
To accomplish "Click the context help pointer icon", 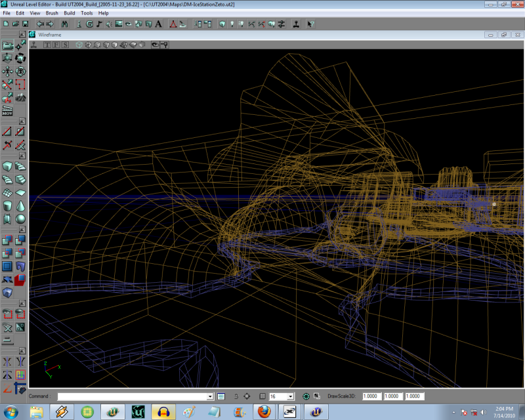I will tap(310, 24).
